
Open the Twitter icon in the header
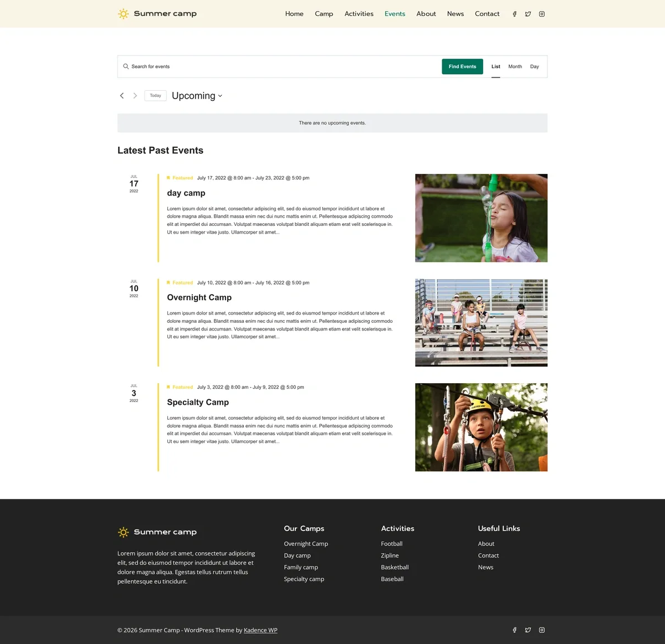coord(528,14)
